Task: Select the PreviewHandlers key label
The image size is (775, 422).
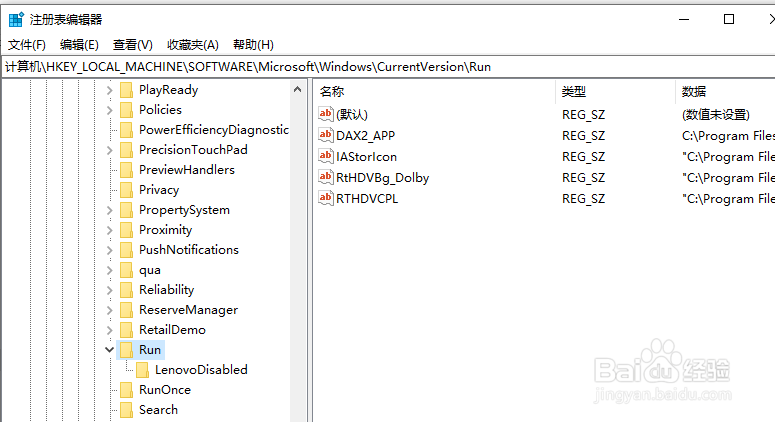Action: 187,169
